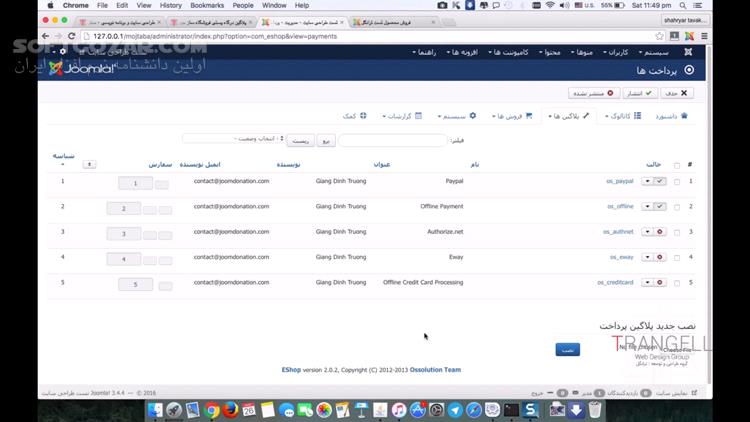Open the Chrome hamburger menu icon

click(704, 36)
